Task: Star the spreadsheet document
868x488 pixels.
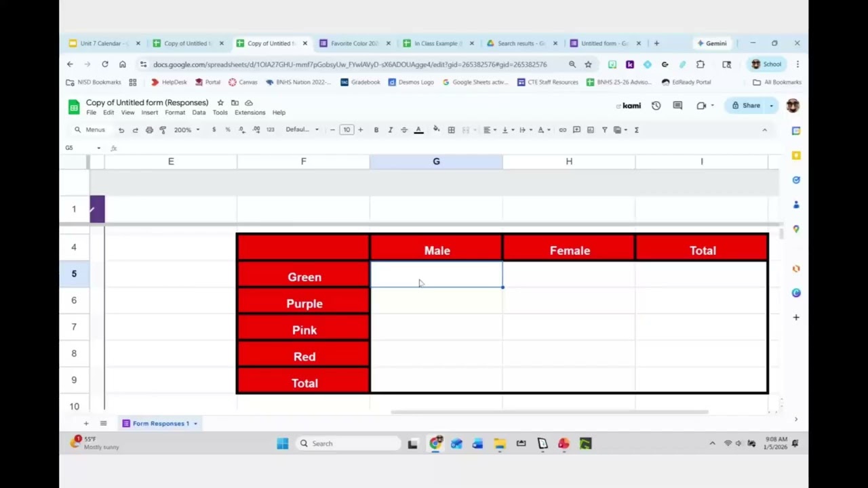Action: click(220, 103)
